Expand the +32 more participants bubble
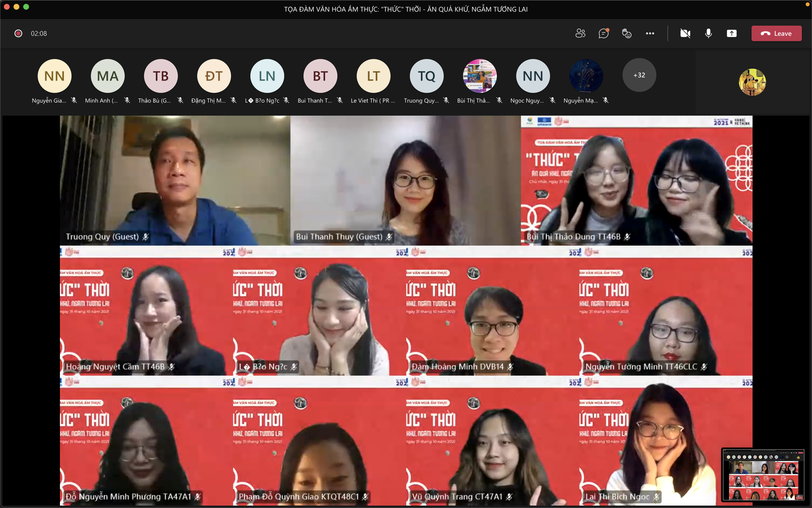812x508 pixels. point(639,75)
